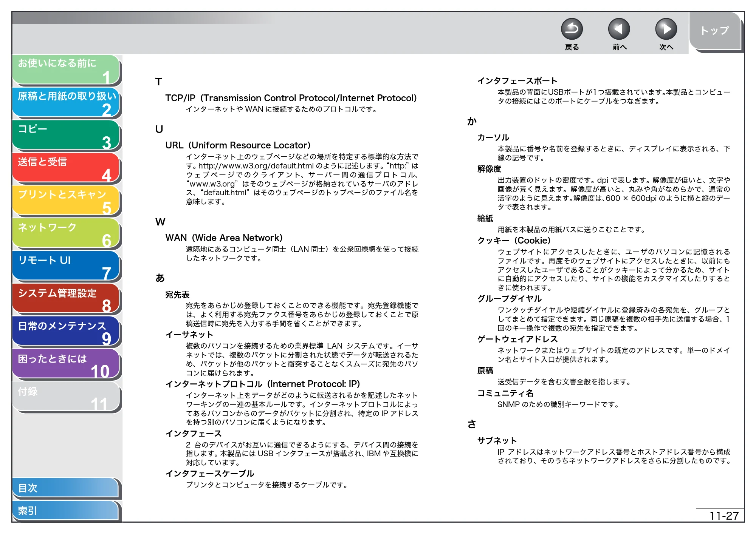
Task: Click the サブネット glossary term
Action: 497,441
